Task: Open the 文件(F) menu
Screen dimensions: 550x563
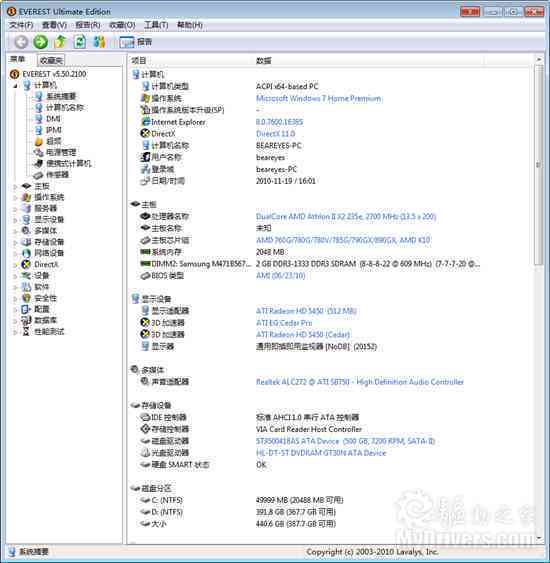Action: pos(21,25)
